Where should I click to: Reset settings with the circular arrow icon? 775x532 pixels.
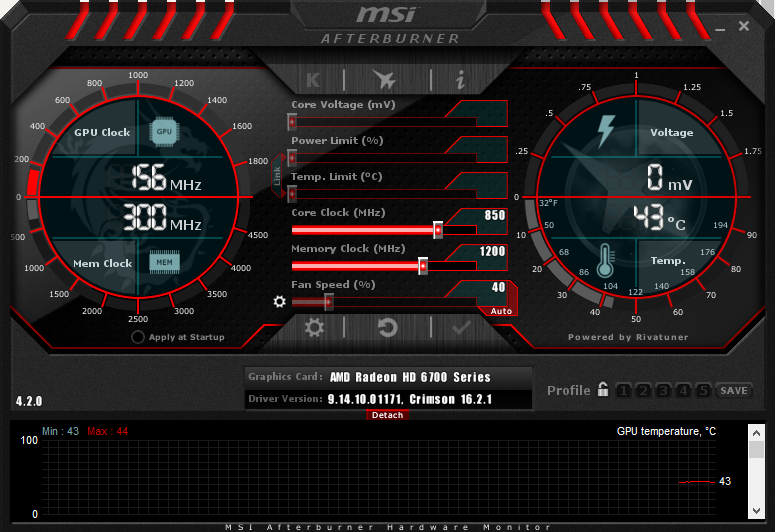388,327
